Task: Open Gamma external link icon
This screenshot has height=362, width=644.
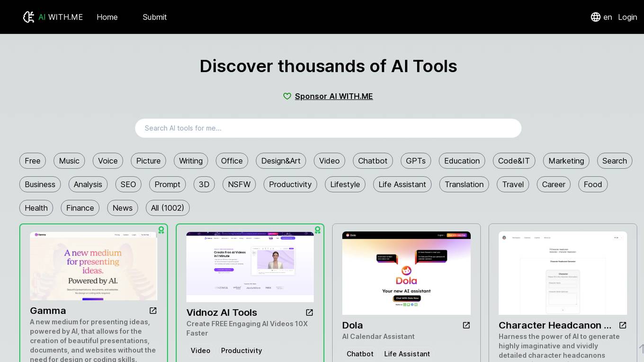Action: (153, 311)
